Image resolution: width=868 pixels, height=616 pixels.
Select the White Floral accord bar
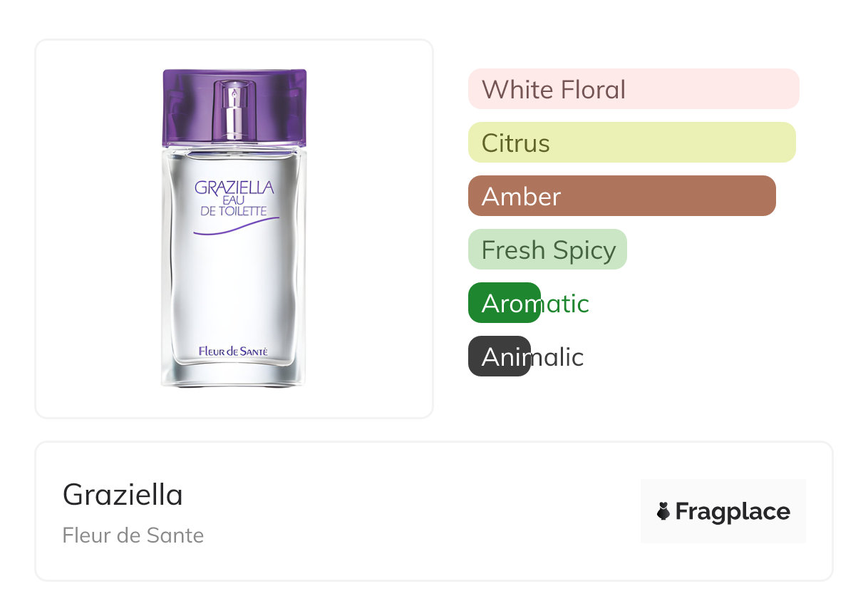coord(633,89)
